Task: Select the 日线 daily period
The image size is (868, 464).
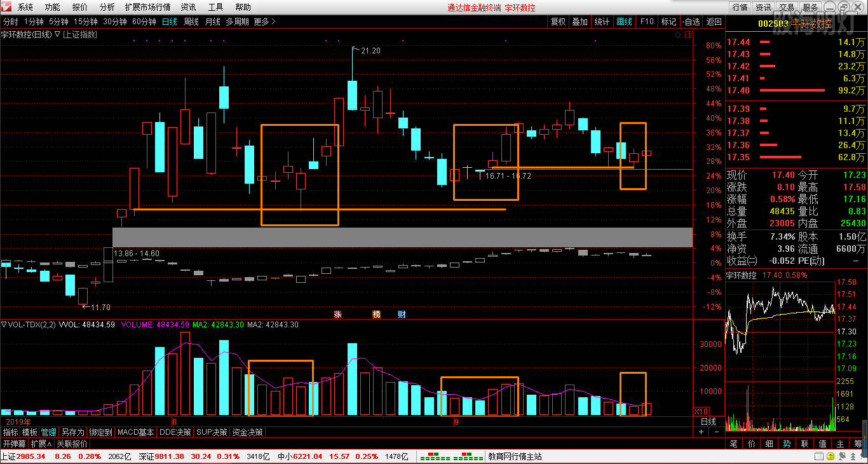Action: [170, 22]
